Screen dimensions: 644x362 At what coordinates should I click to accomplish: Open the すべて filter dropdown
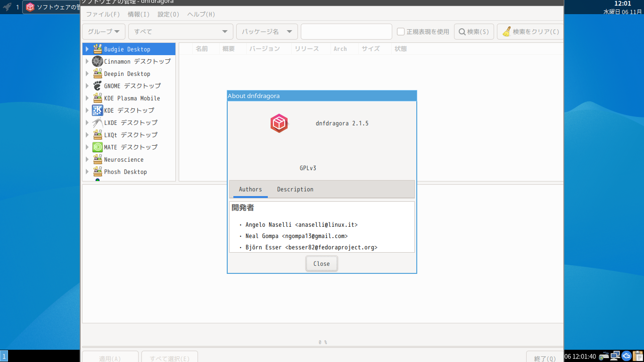(181, 32)
